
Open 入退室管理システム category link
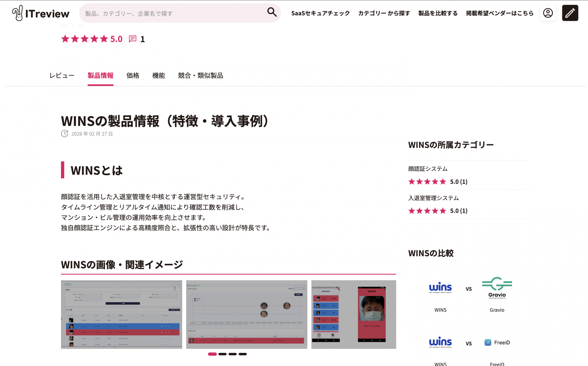click(x=433, y=198)
